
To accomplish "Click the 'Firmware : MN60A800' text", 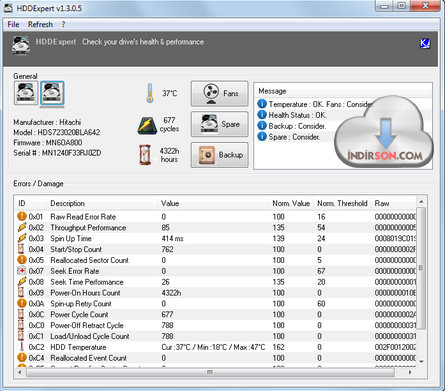I will click(x=48, y=143).
